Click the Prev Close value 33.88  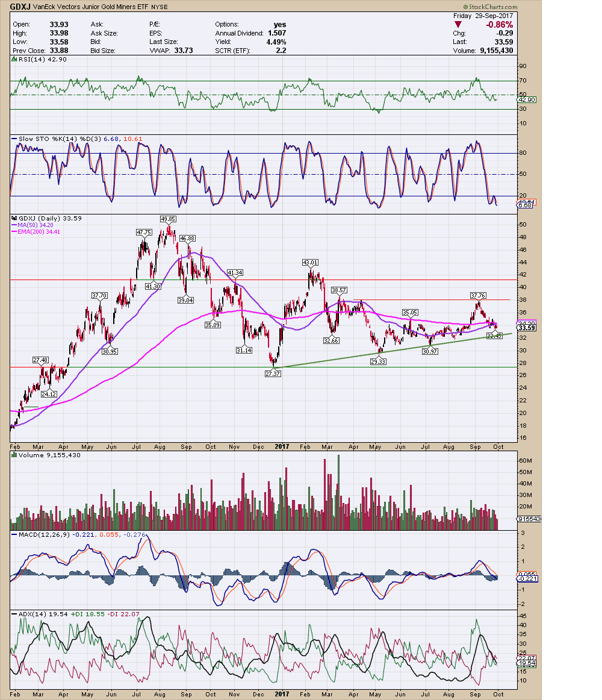59,51
